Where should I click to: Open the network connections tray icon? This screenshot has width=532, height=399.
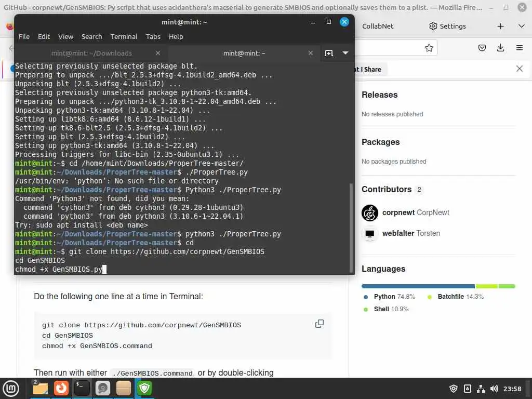click(481, 389)
